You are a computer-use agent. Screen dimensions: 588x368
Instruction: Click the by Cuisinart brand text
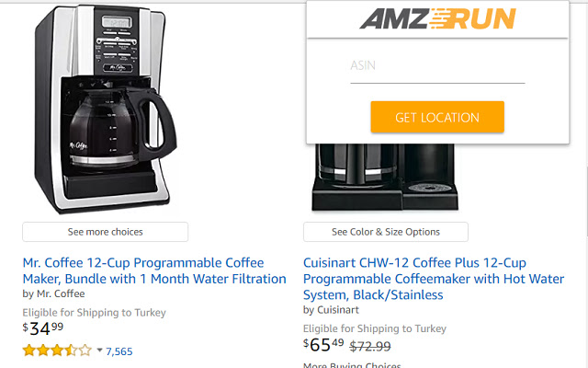(x=331, y=310)
